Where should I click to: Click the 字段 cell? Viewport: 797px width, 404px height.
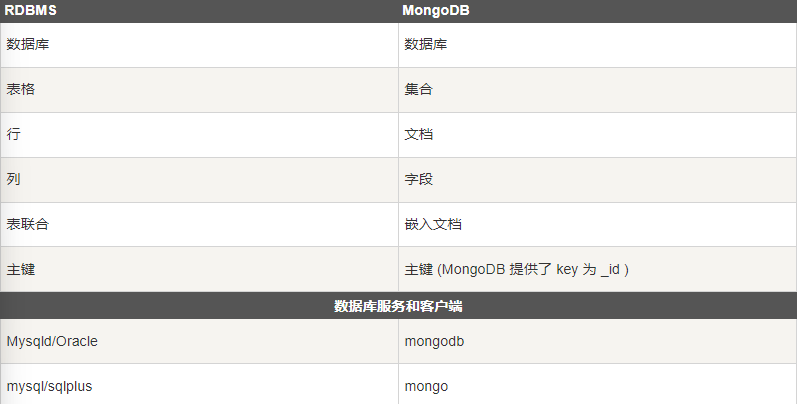tap(598, 179)
